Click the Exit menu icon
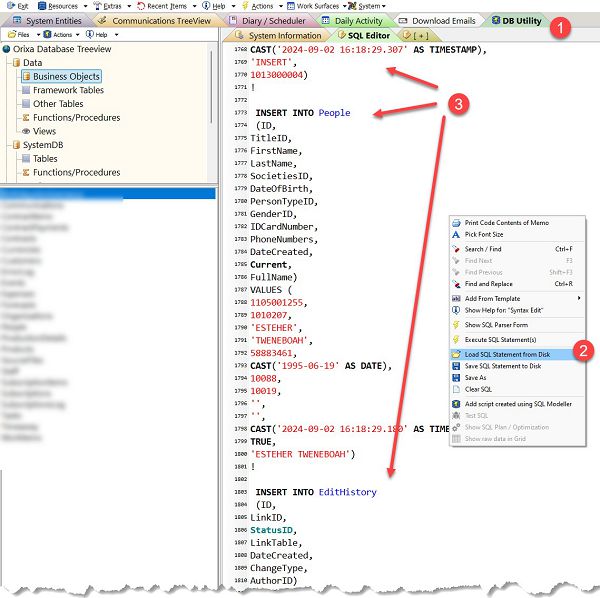 coord(11,6)
